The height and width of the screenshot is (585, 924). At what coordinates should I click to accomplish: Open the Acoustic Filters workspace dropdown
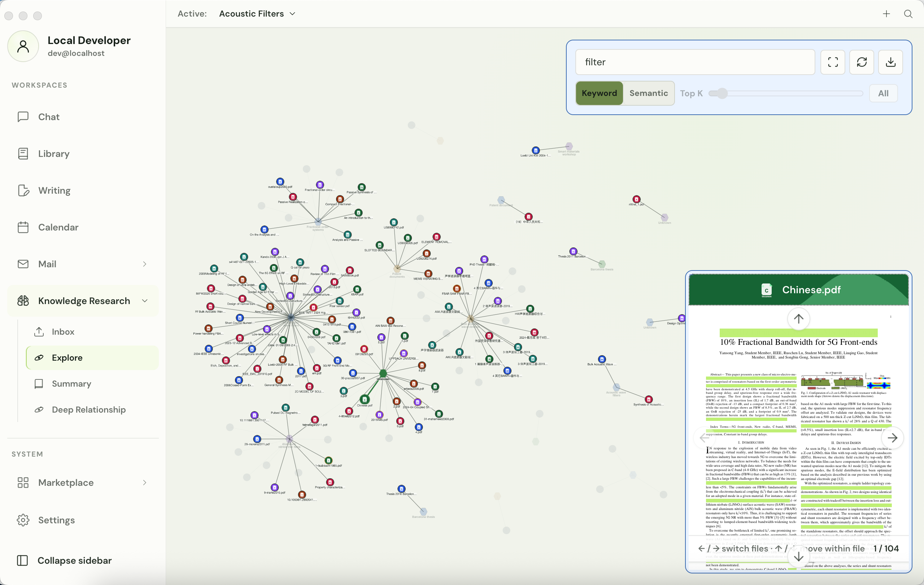pyautogui.click(x=257, y=14)
